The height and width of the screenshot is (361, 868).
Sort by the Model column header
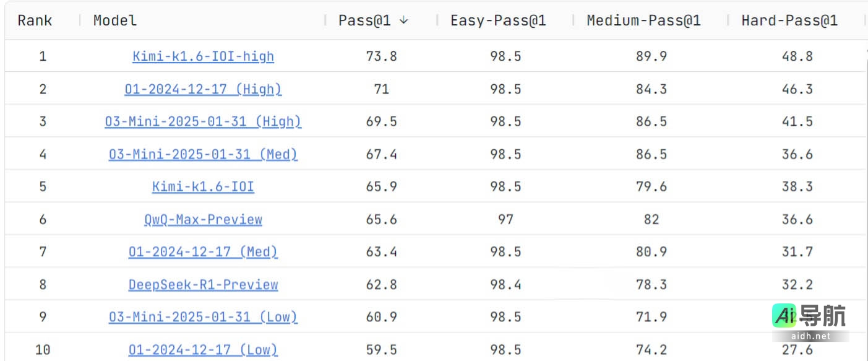pyautogui.click(x=115, y=20)
